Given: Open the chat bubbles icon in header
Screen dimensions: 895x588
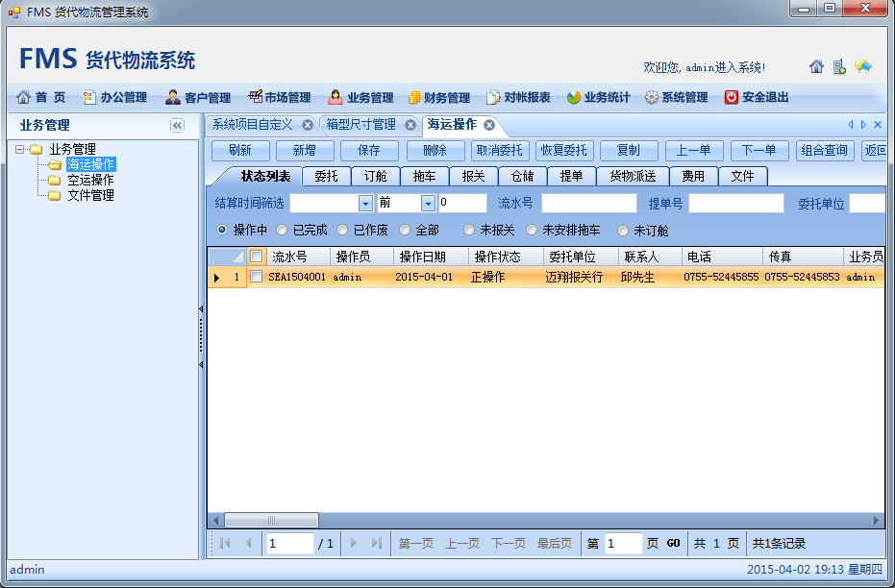Looking at the screenshot, I should click(x=862, y=66).
